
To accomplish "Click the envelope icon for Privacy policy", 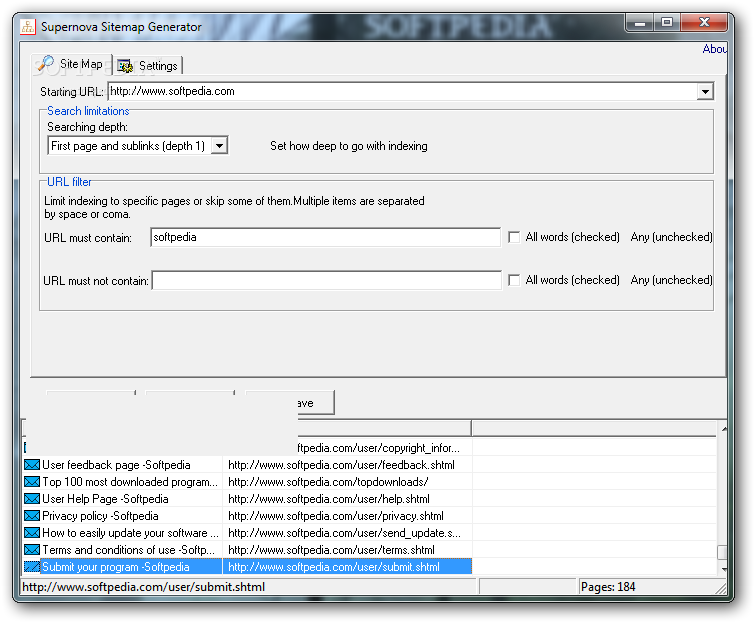I will coord(32,516).
